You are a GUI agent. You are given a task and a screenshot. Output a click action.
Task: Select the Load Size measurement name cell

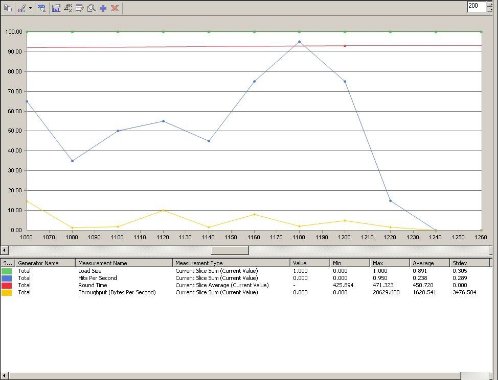click(90, 271)
